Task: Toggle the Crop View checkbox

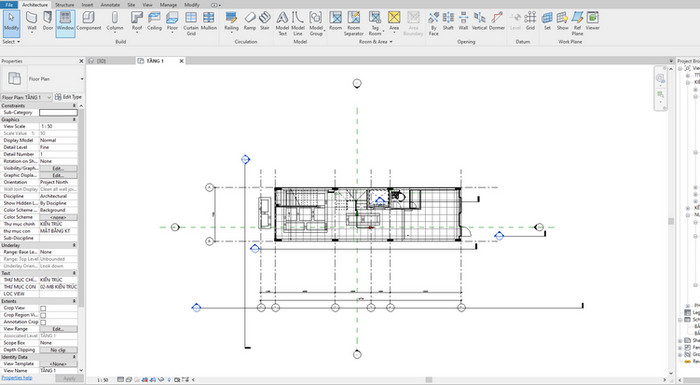Action: [x=43, y=308]
